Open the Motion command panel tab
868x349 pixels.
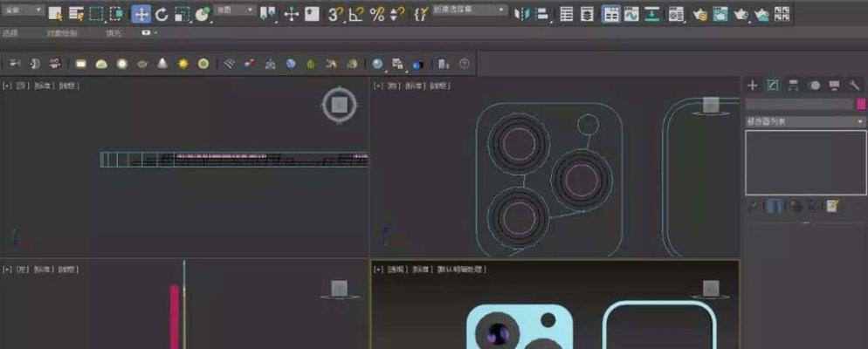coord(814,86)
